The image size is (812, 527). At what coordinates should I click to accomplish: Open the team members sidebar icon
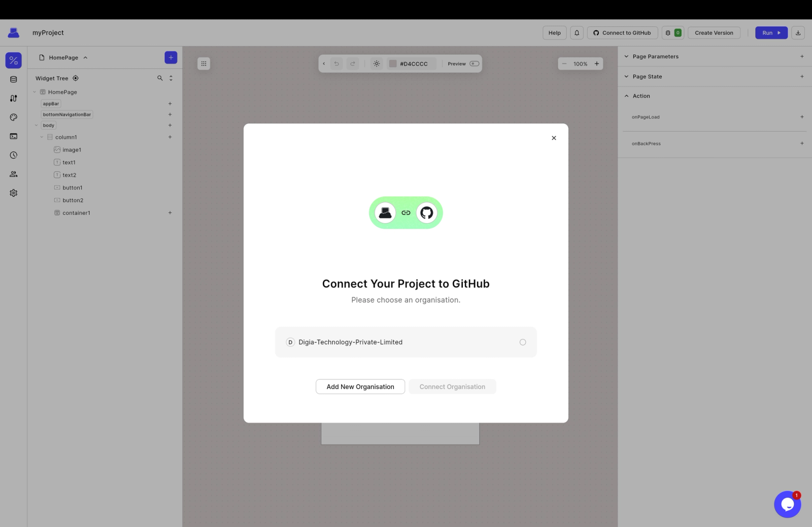click(x=14, y=174)
